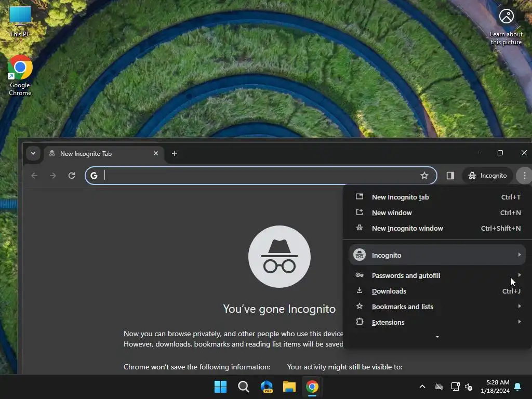The image size is (532, 399).
Task: Click the You've gone Incognito heading
Action: [x=279, y=309]
